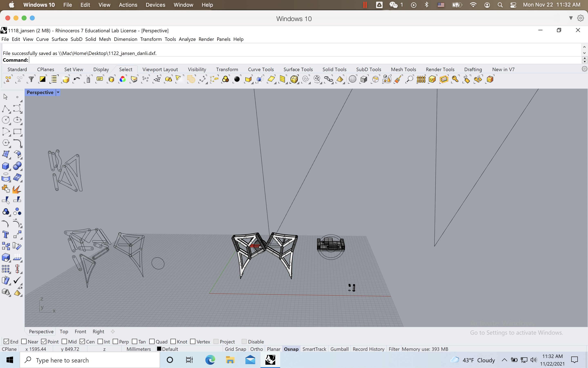Open the Analyze menu
588x368 pixels.
187,39
